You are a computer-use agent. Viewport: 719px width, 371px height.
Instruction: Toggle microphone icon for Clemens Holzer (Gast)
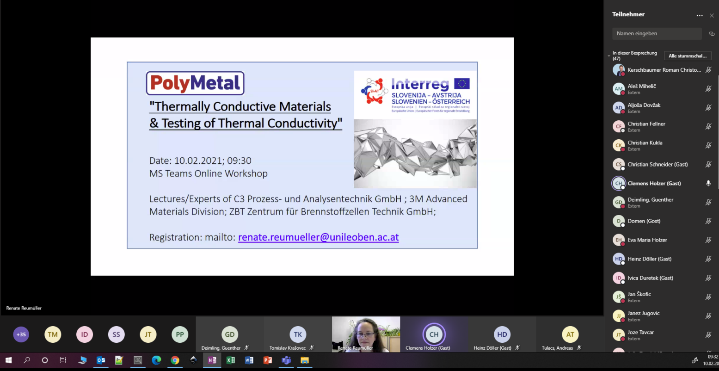(708, 183)
